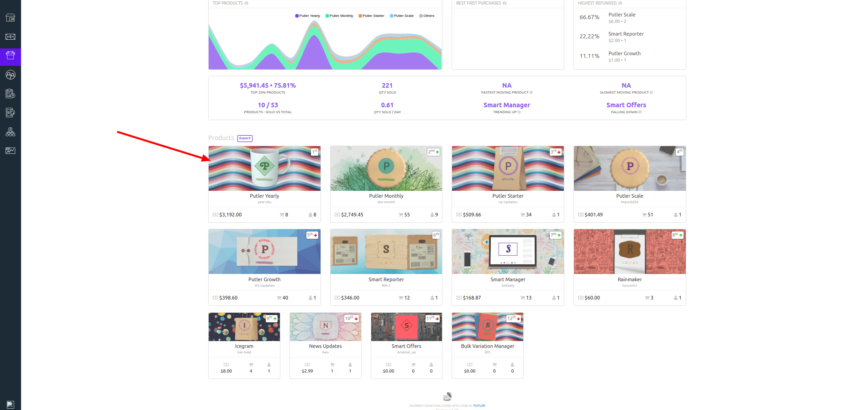This screenshot has height=410, width=868.
Task: Open the Smart Offers product image
Action: tap(406, 327)
